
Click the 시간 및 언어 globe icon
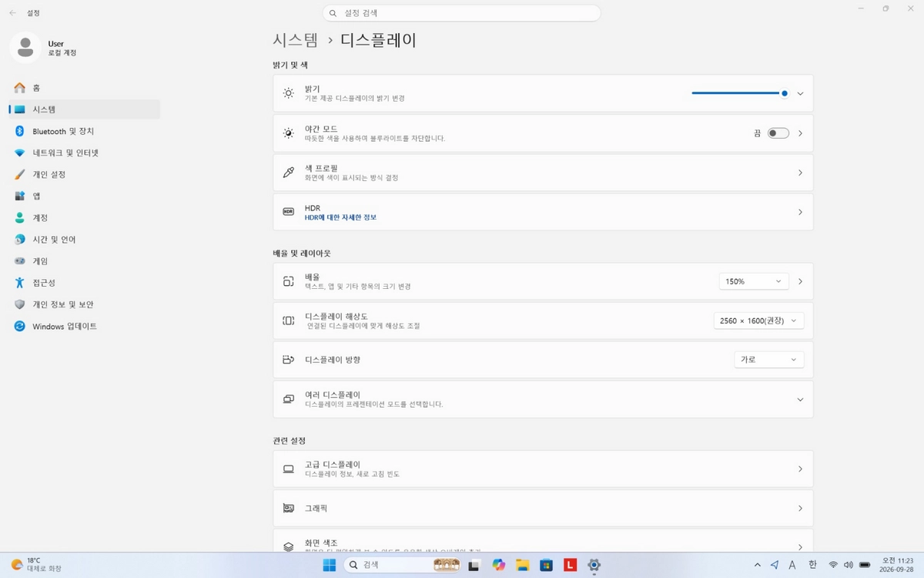[x=20, y=240]
